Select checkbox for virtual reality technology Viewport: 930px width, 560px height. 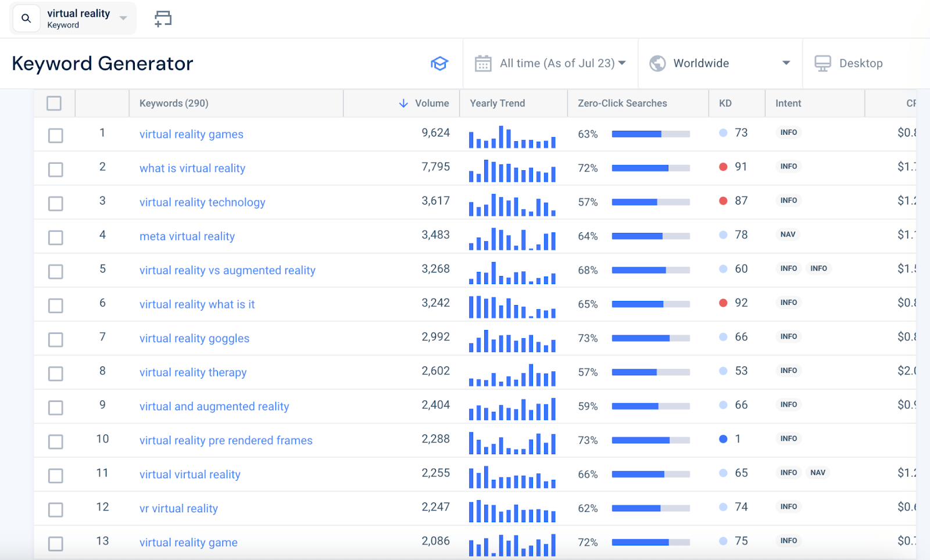[56, 203]
